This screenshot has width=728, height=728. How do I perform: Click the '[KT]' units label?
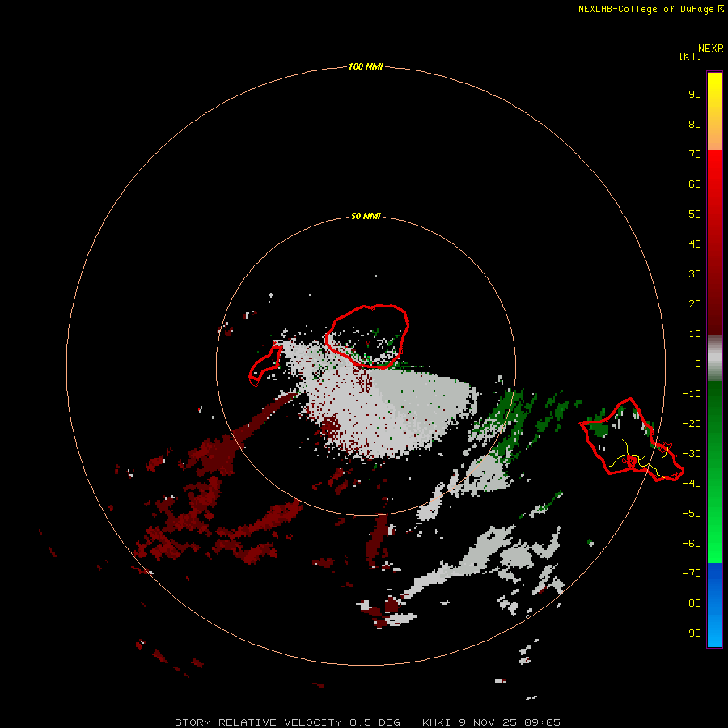[x=691, y=56]
